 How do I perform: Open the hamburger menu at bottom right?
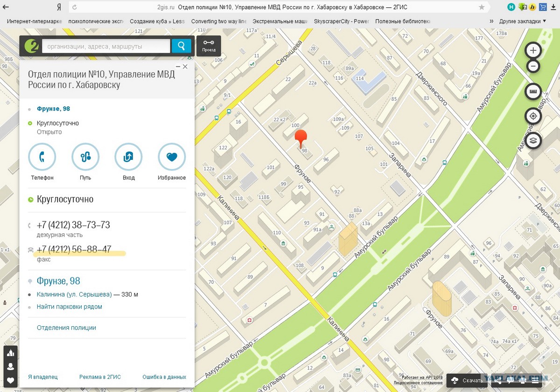pyautogui.click(x=536, y=380)
